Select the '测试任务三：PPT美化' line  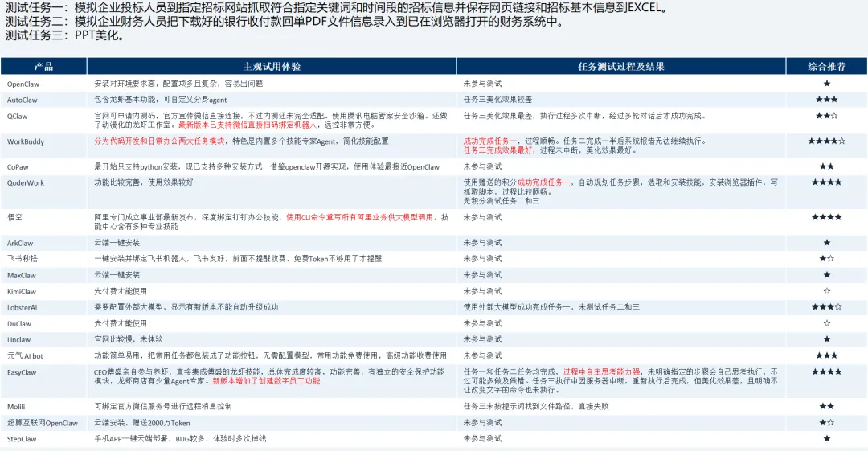coord(65,35)
